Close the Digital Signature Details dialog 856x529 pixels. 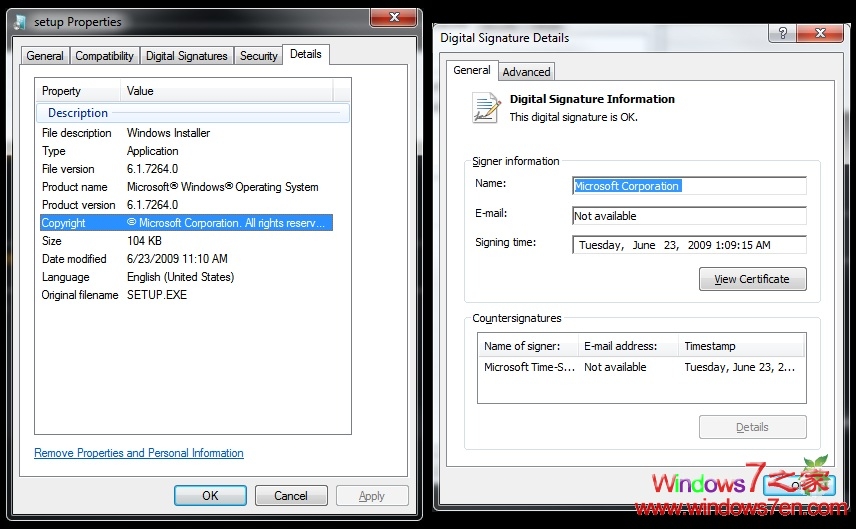819,33
